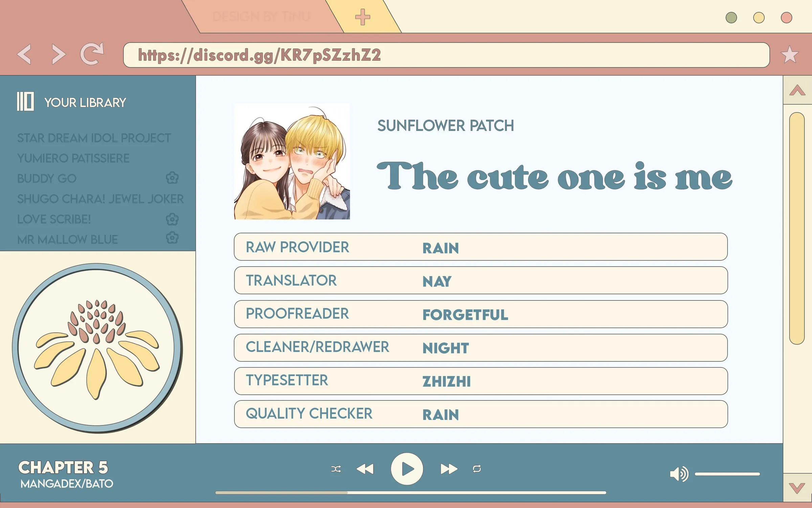Select the Design by Tinu tab
This screenshot has width=812, height=508.
[x=261, y=17]
